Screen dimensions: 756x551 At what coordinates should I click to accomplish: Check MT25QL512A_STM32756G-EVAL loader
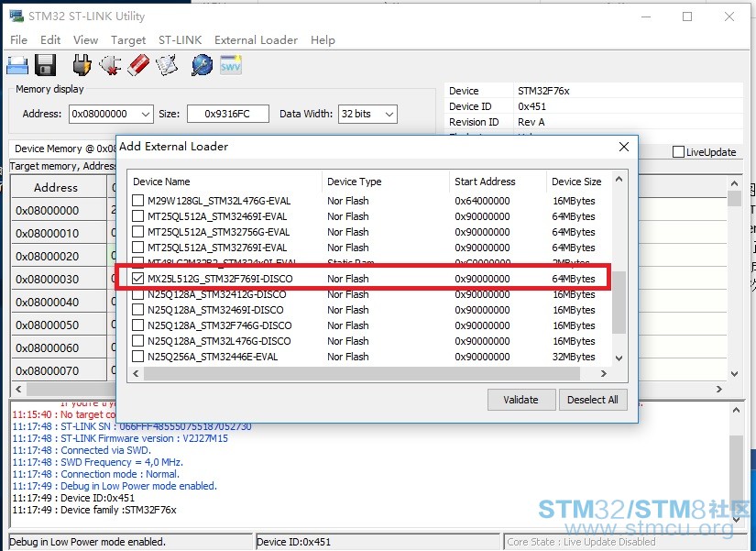[137, 232]
